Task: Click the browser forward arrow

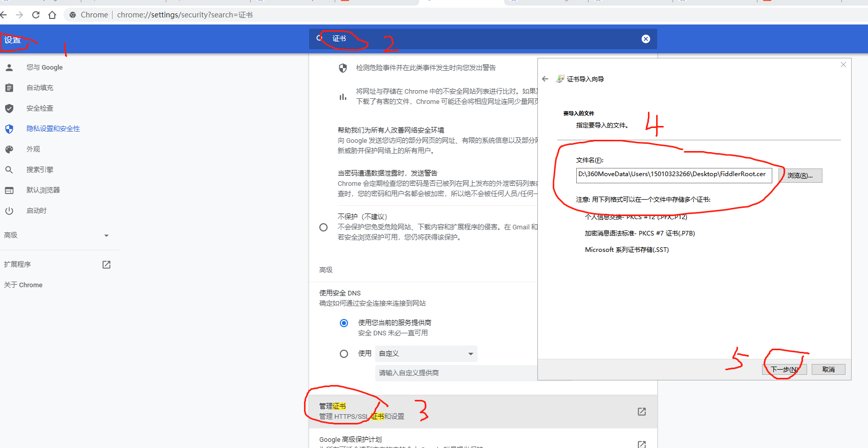Action: click(19, 15)
